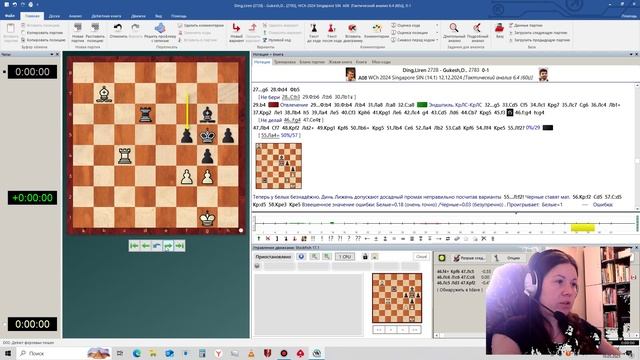The image size is (640, 360).
Task: Switch to the Вид ribbon tab
Action: click(x=158, y=16)
